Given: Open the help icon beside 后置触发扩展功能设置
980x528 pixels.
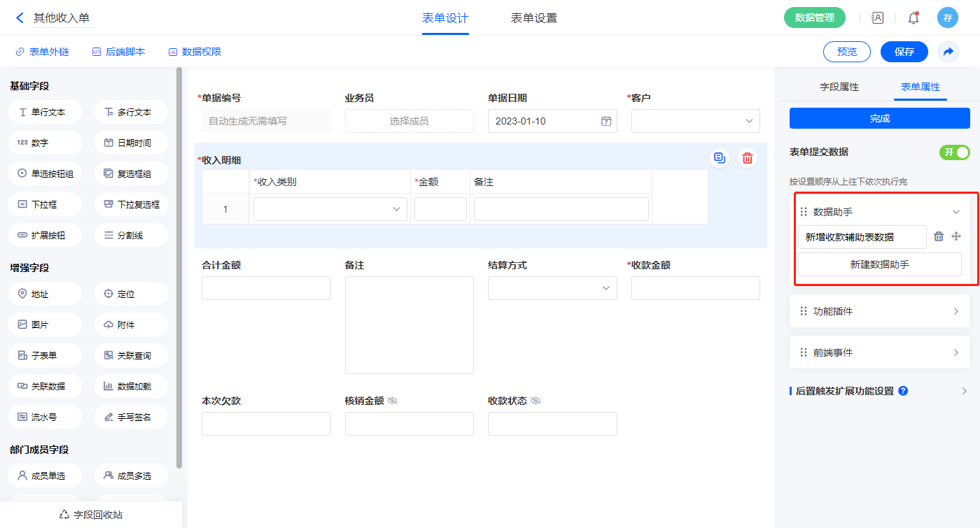Looking at the screenshot, I should point(903,391).
